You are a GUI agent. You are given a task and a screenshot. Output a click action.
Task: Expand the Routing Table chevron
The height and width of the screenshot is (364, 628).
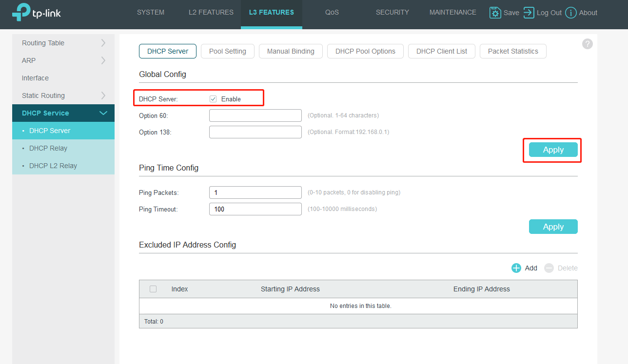(x=103, y=43)
